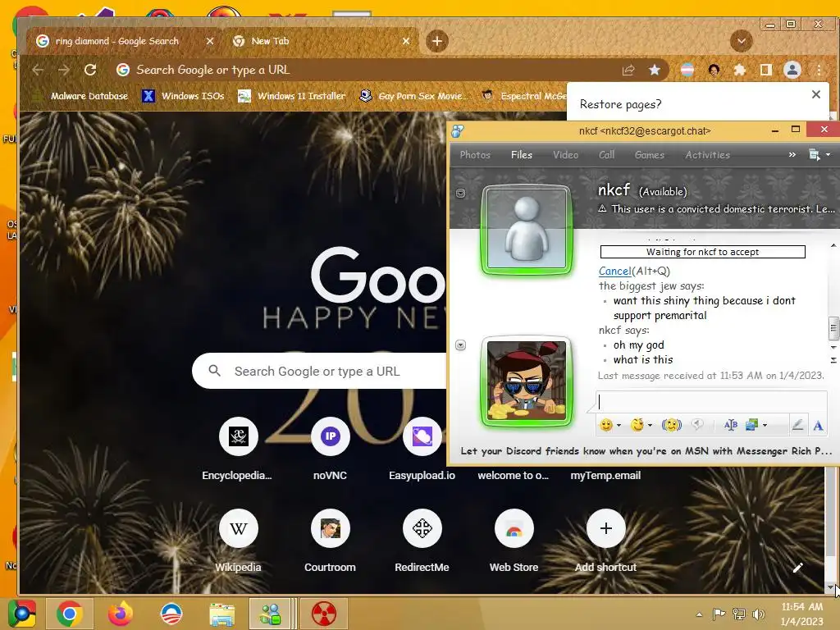Close the ring diamond Google Search tab
The image size is (840, 630).
[210, 41]
